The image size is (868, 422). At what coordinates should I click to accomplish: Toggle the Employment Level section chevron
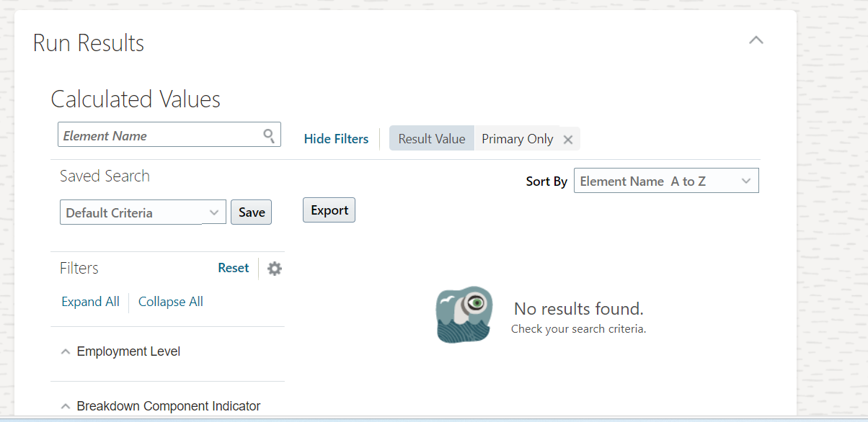66,352
